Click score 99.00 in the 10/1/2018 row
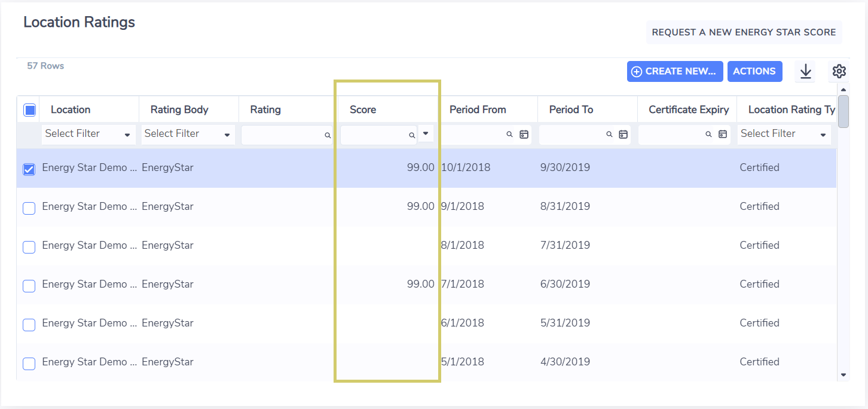The image size is (868, 409). 421,167
